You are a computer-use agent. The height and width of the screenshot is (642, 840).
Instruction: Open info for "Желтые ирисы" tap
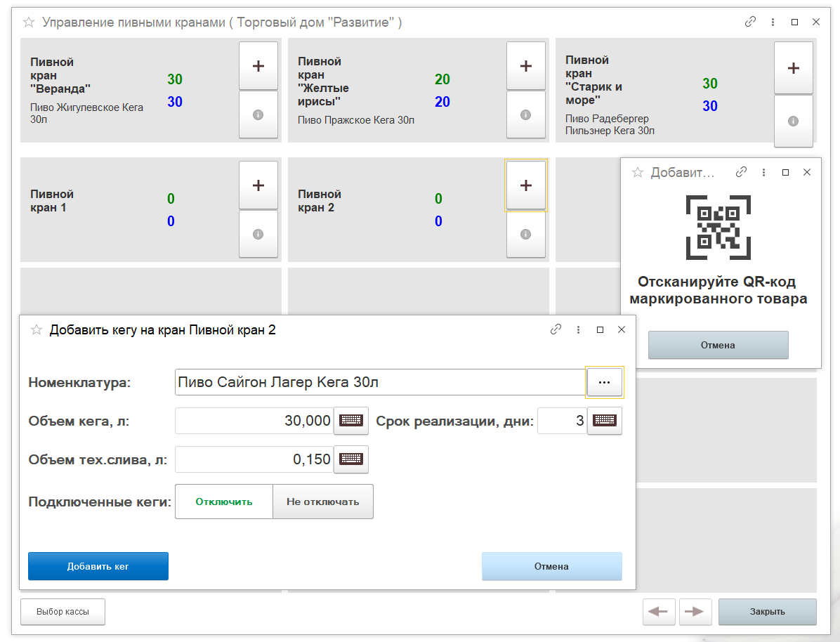[x=525, y=114]
